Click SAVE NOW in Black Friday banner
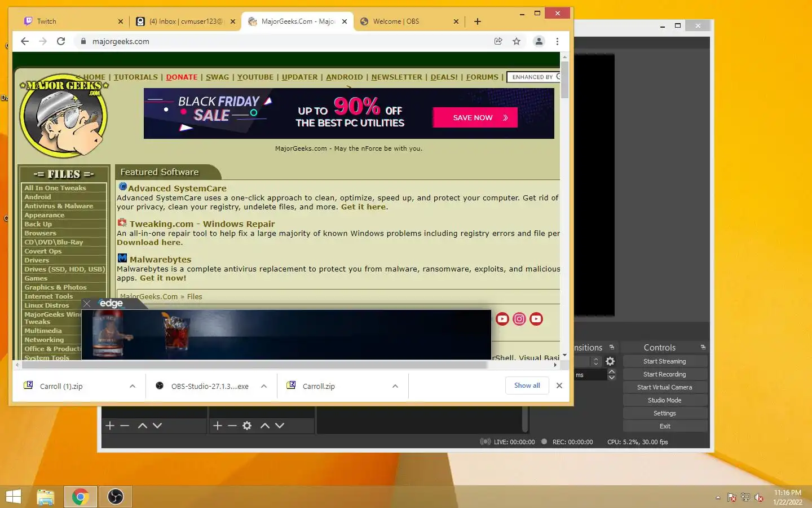 475,117
